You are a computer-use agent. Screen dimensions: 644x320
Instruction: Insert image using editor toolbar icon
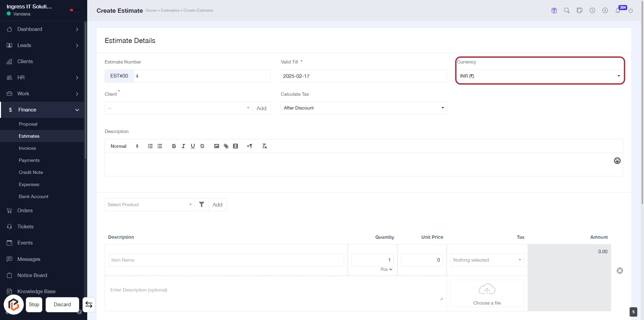tap(216, 146)
